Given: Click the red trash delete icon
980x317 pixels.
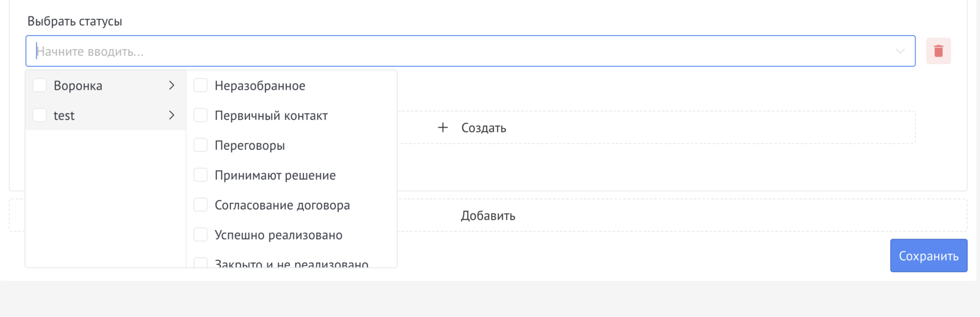Looking at the screenshot, I should pyautogui.click(x=938, y=51).
